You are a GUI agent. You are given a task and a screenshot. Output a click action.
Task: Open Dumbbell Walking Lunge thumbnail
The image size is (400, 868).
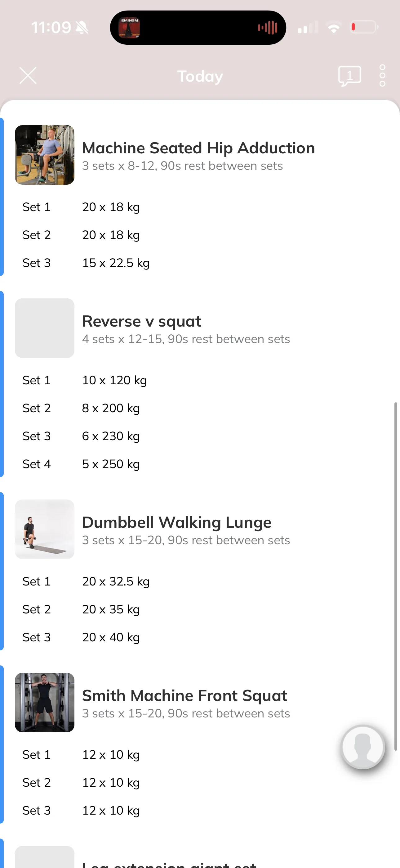44,529
